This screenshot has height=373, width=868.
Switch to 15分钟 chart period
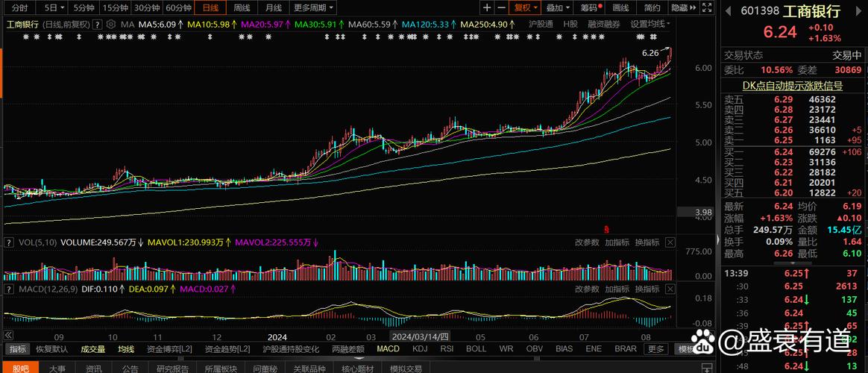115,7
